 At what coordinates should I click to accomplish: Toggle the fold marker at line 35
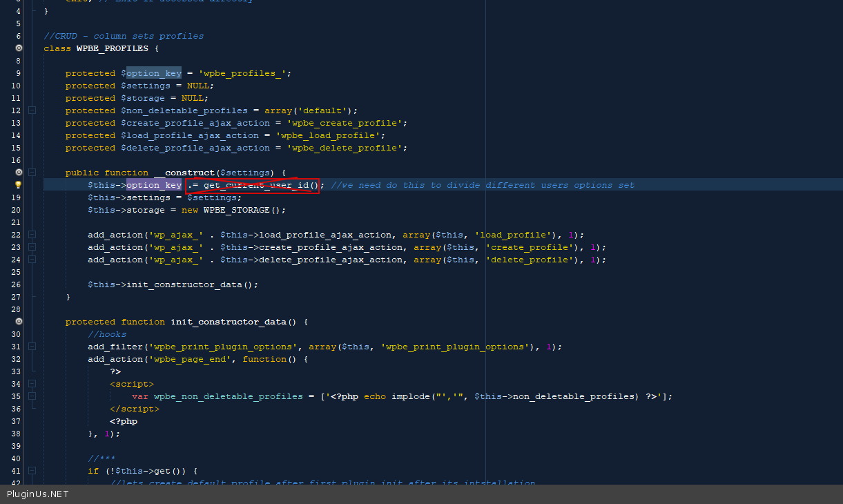click(32, 396)
